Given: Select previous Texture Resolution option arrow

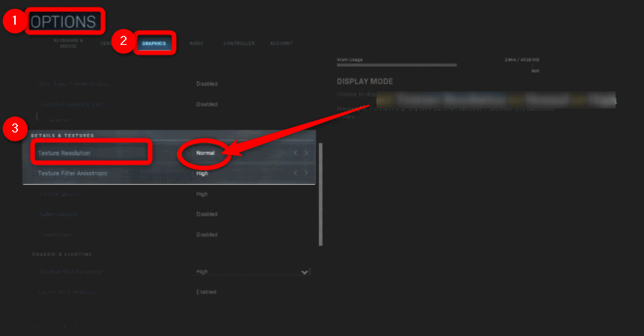Looking at the screenshot, I should (x=295, y=153).
